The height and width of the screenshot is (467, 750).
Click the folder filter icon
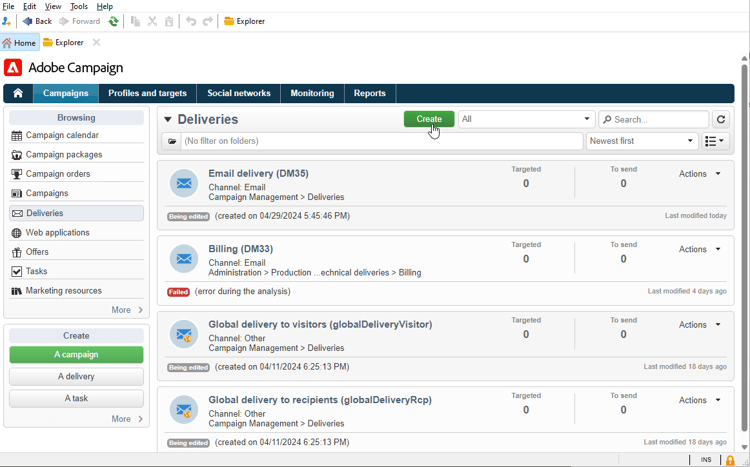coord(172,141)
